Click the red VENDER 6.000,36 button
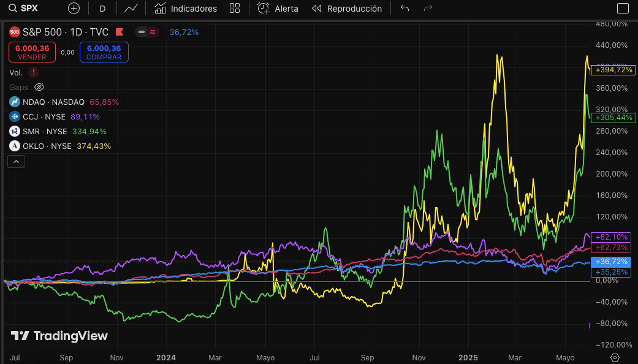 pos(32,52)
